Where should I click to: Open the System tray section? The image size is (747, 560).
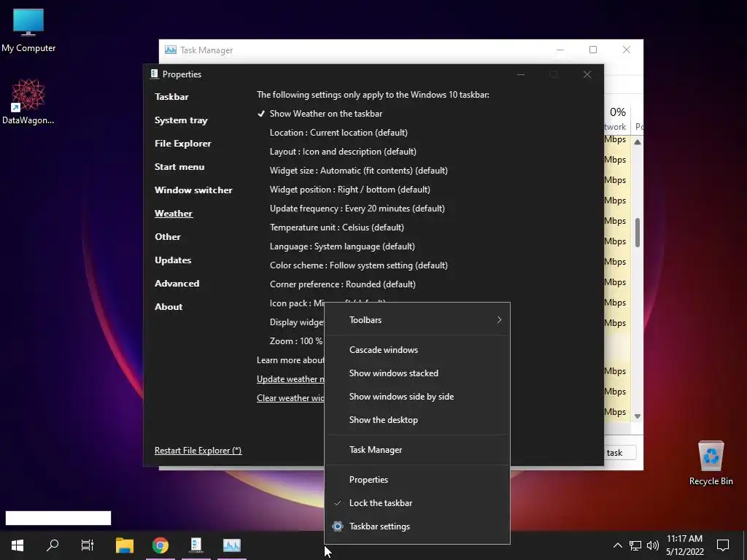point(181,120)
